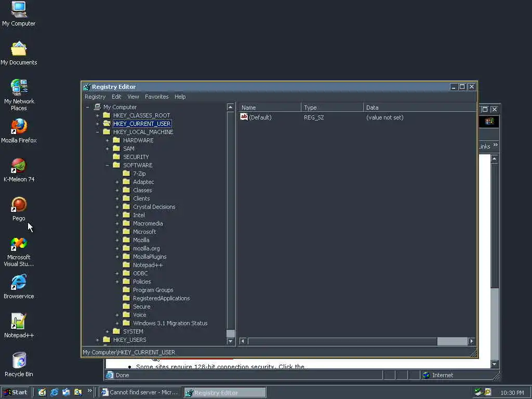Click the 10:30 PM taskbar clock
This screenshot has height=399, width=532.
point(512,393)
